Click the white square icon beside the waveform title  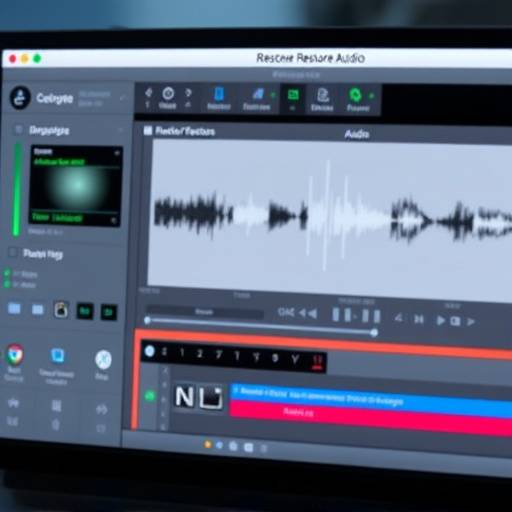point(148,130)
